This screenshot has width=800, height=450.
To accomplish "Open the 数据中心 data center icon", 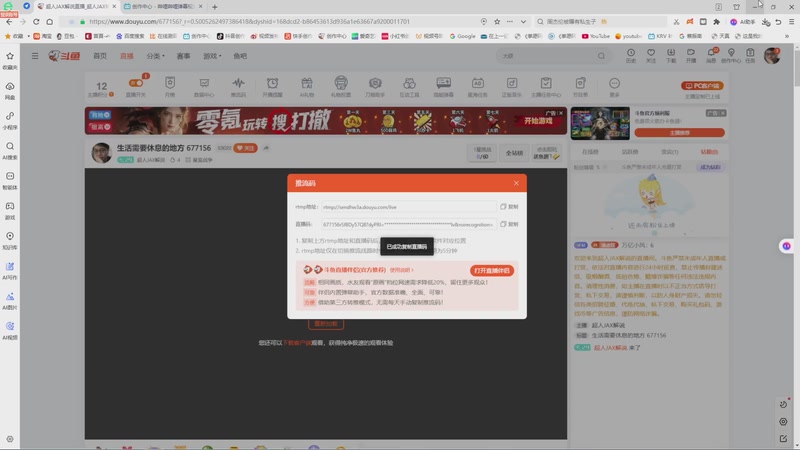I will pos(204,87).
